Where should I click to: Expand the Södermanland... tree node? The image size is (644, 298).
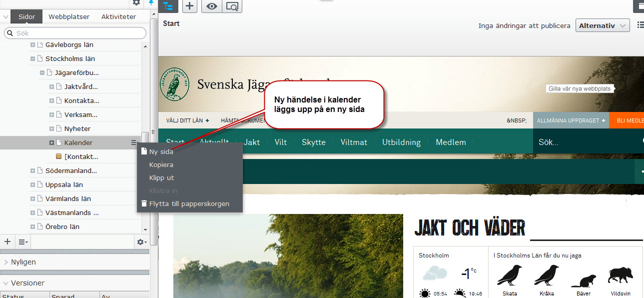click(33, 170)
